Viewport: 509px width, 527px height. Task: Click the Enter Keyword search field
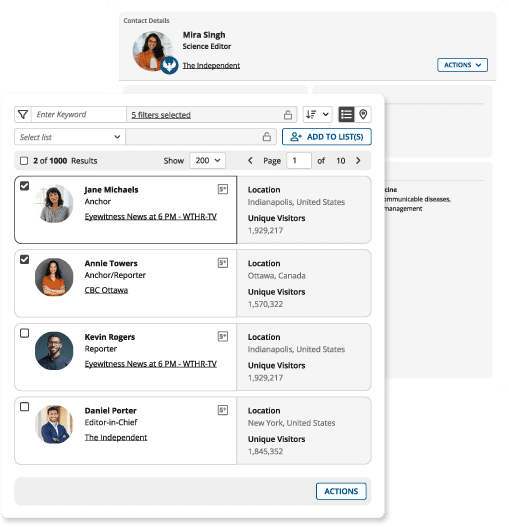79,115
